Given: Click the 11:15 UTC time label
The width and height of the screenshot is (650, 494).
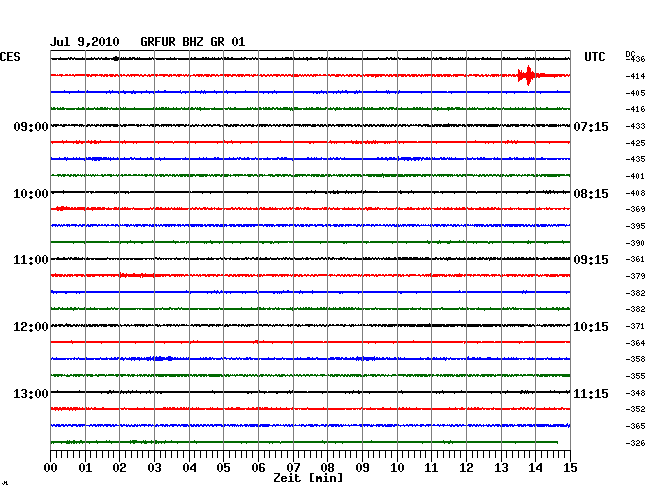Looking at the screenshot, I should [591, 393].
